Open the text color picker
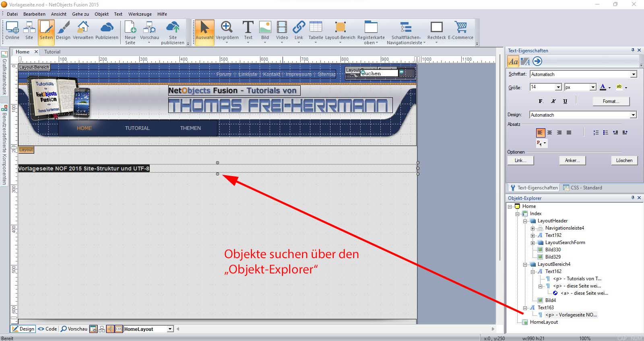This screenshot has width=644, height=341. 609,87
